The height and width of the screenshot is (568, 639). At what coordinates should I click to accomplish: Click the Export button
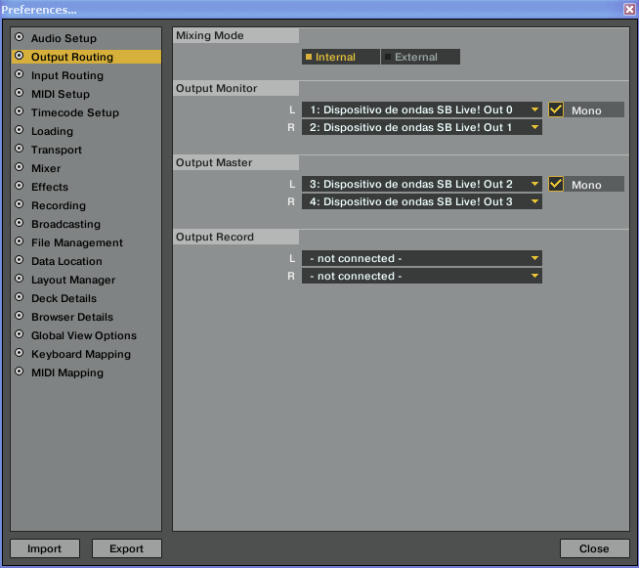point(127,548)
